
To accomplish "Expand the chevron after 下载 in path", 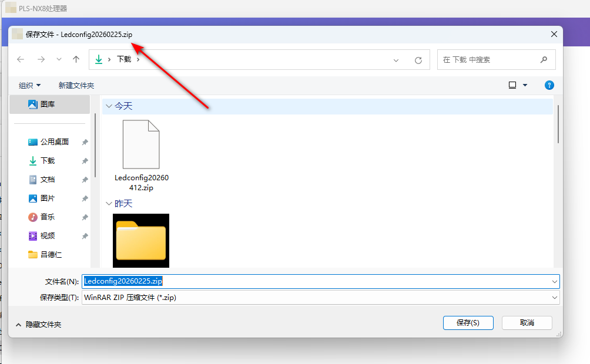I will click(x=138, y=59).
